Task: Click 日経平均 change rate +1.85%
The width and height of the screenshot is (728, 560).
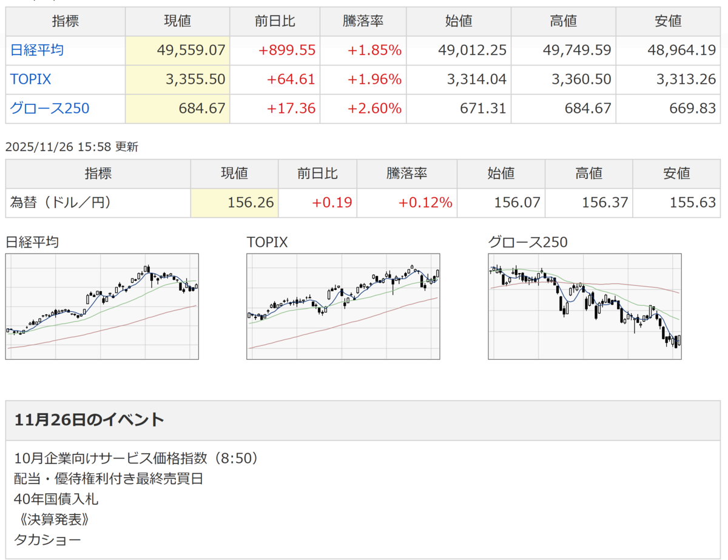Action: [x=374, y=50]
